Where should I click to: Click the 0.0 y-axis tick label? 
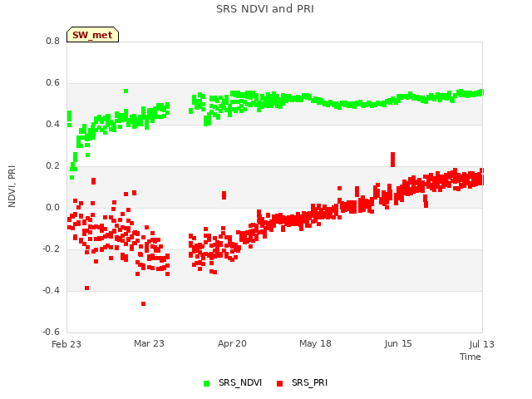pos(52,207)
